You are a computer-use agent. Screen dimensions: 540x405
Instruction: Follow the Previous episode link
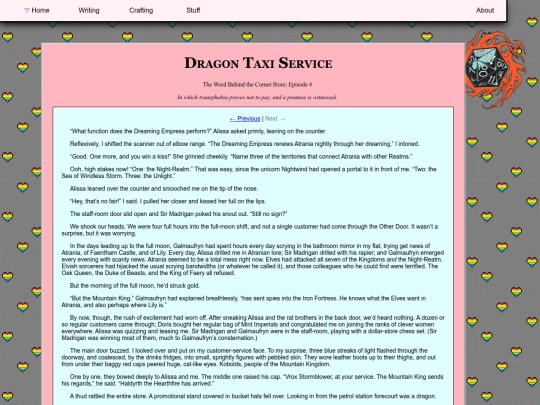[x=245, y=118]
